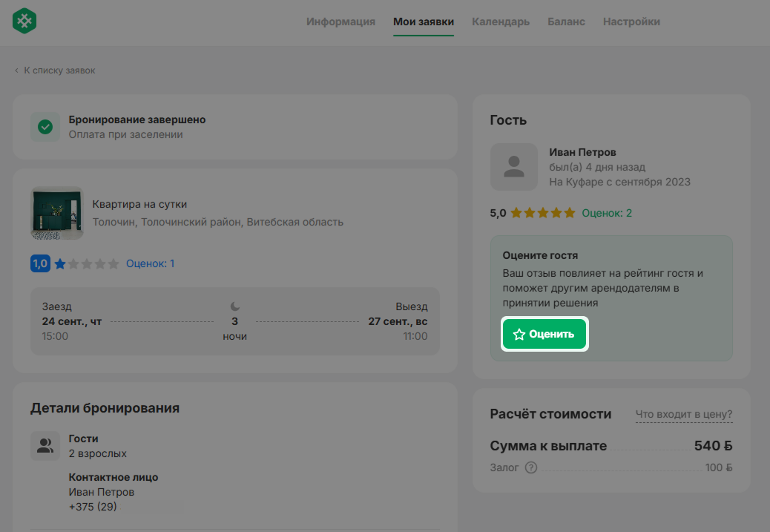Open the apartment's Оценок: 1 reviews link
Image resolution: width=770 pixels, height=532 pixels.
pyautogui.click(x=151, y=264)
